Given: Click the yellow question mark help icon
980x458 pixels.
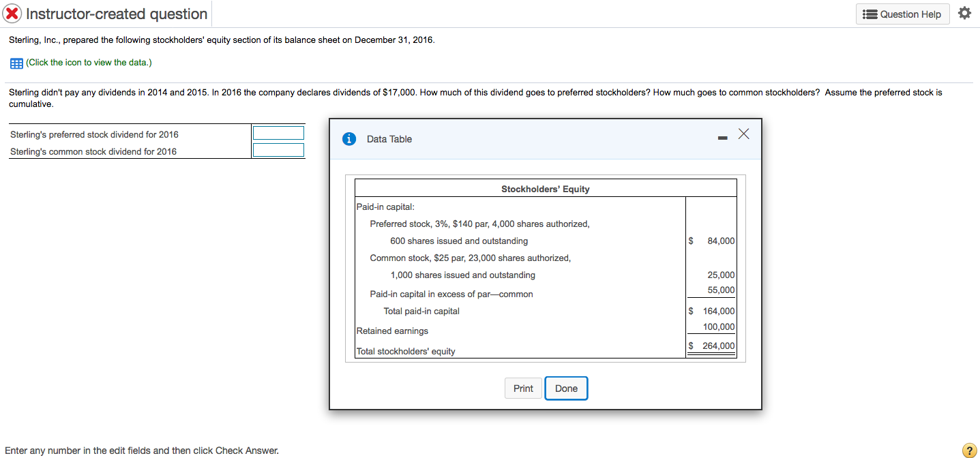Looking at the screenshot, I should coord(970,450).
